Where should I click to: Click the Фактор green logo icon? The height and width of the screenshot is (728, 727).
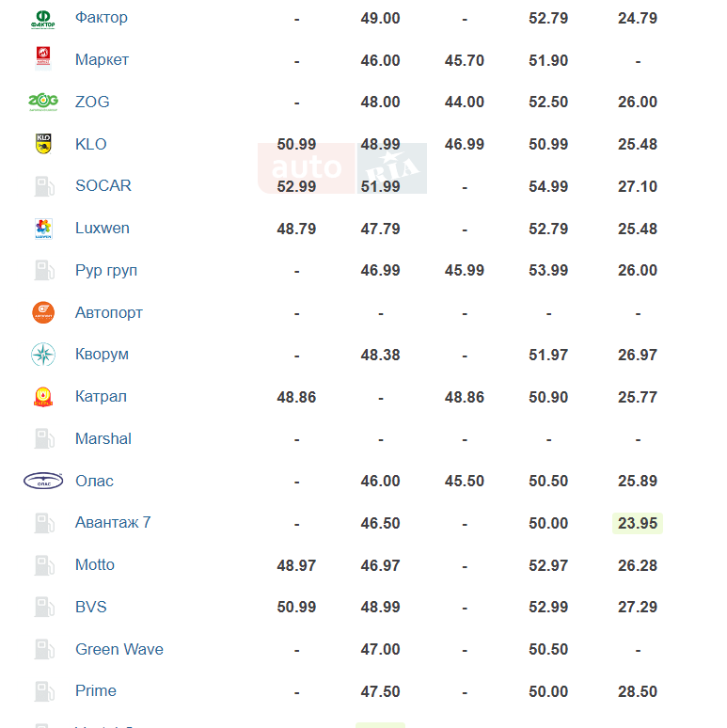pyautogui.click(x=43, y=19)
